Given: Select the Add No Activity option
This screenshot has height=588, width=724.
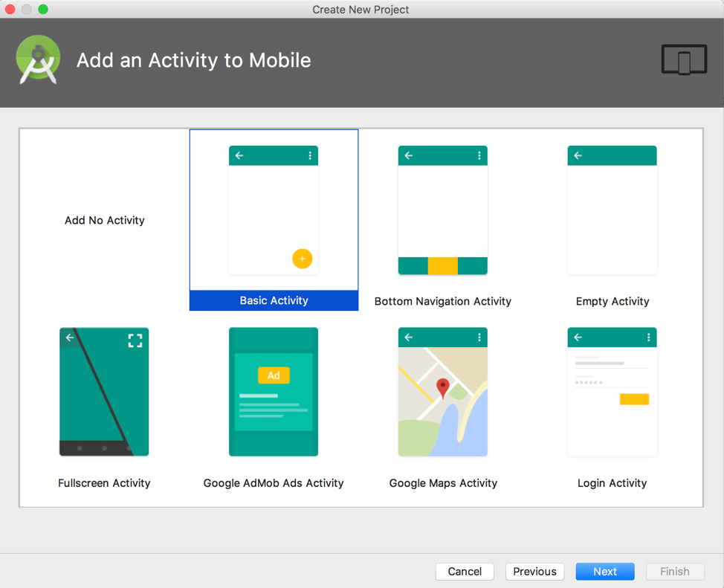Looking at the screenshot, I should tap(104, 220).
